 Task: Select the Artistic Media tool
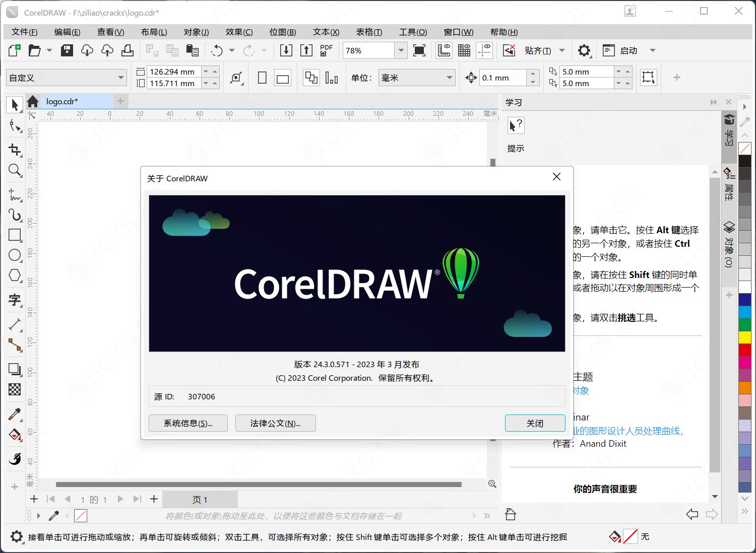pos(15,215)
